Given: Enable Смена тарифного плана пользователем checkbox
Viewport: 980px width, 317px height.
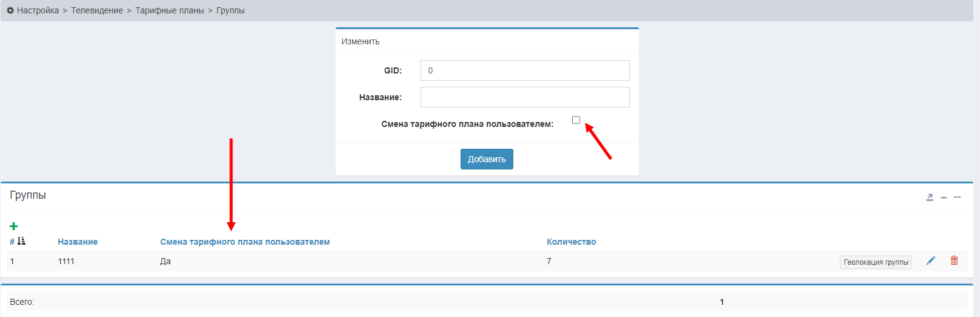Looking at the screenshot, I should pyautogui.click(x=576, y=120).
